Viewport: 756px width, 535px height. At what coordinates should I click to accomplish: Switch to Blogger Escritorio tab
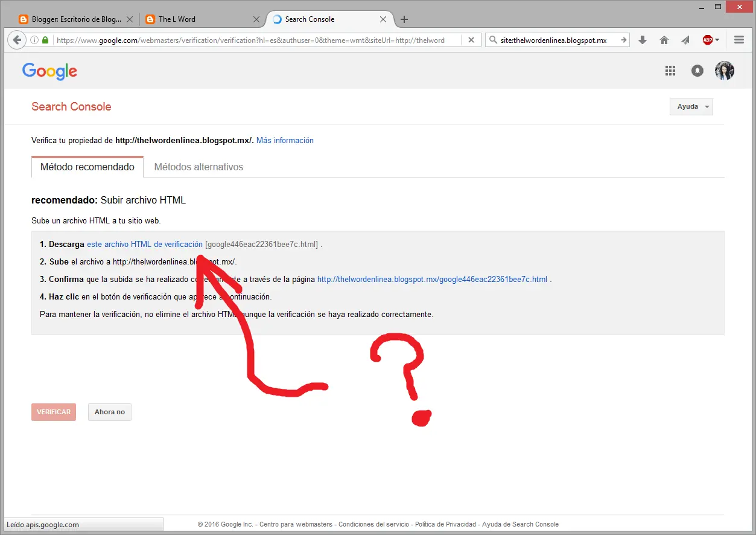(76, 19)
